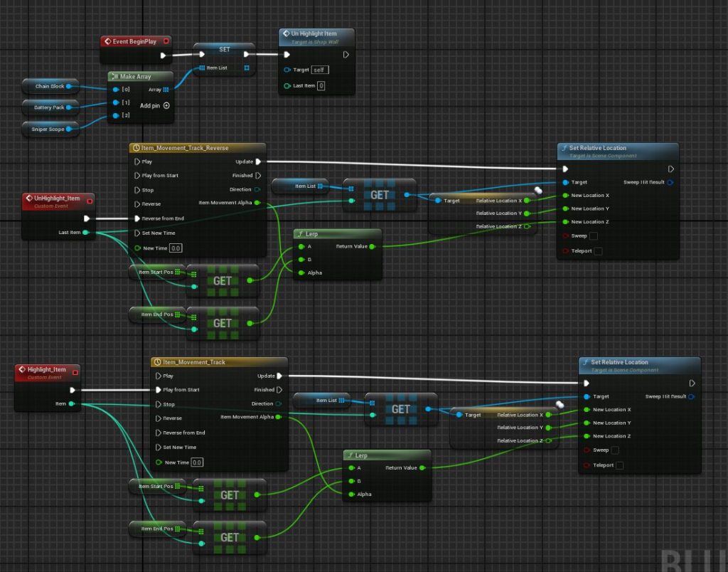The width and height of the screenshot is (728, 572).
Task: Check Teleport on the lower Set Relative Location
Action: point(619,465)
